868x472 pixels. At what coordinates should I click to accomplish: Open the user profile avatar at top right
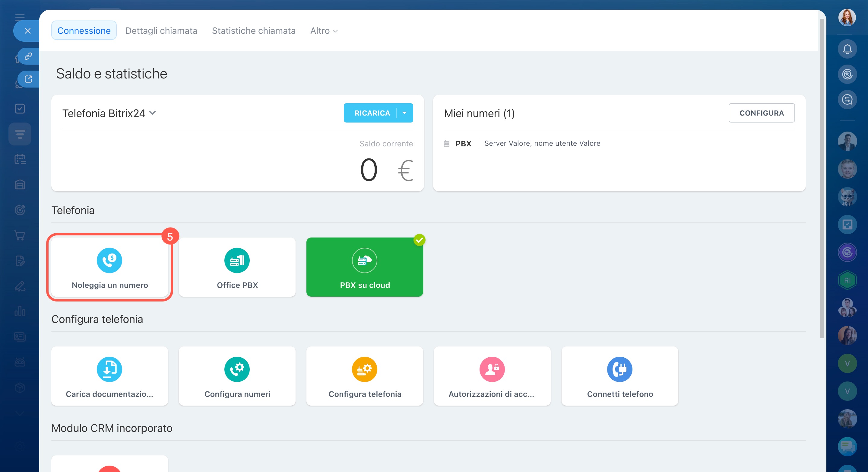[x=847, y=18]
